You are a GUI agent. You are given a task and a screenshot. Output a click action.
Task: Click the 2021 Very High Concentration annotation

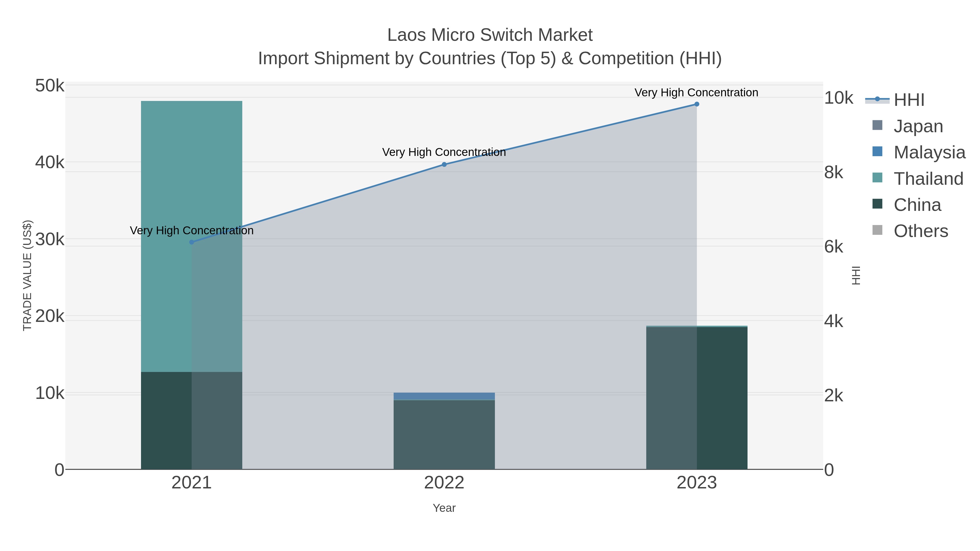[x=192, y=230]
